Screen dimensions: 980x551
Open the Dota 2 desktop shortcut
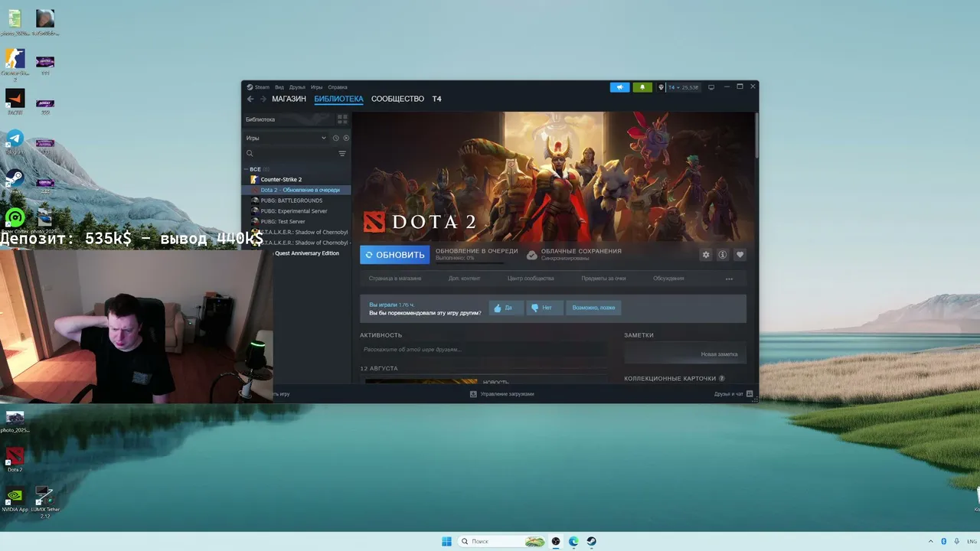[x=15, y=458]
